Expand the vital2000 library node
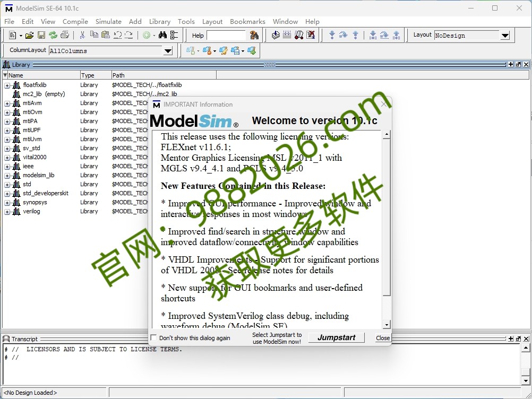Viewport: 532px width, 399px height. pos(7,158)
